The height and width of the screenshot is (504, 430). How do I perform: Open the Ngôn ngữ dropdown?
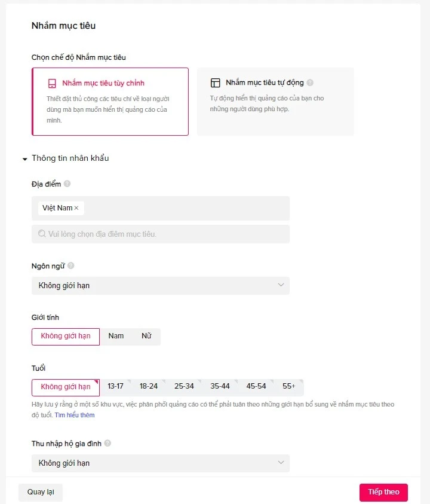[160, 285]
